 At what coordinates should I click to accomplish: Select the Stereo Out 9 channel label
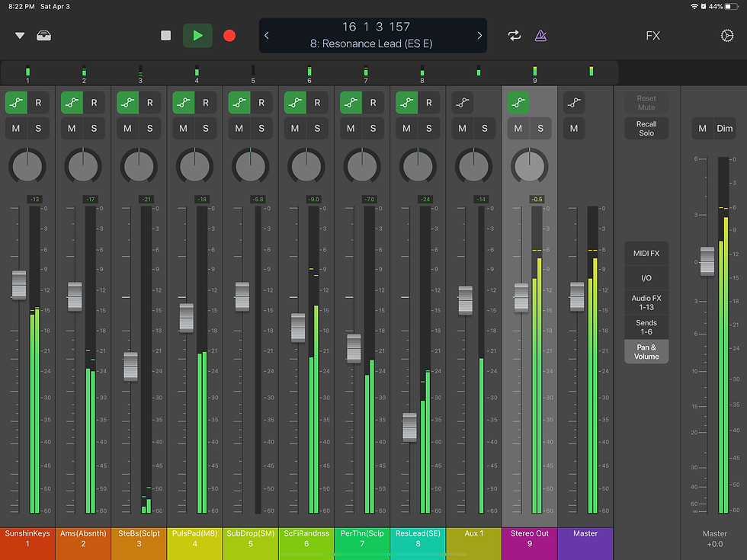[x=529, y=542]
